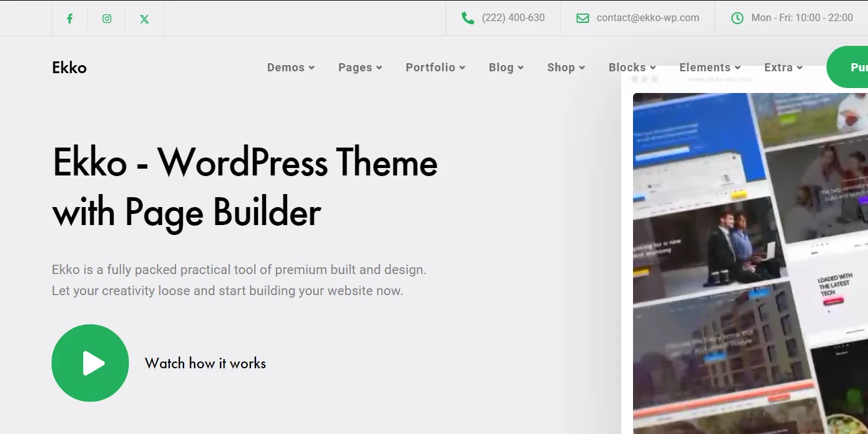The image size is (868, 434).
Task: Click the clock opening hours icon
Action: [x=737, y=18]
